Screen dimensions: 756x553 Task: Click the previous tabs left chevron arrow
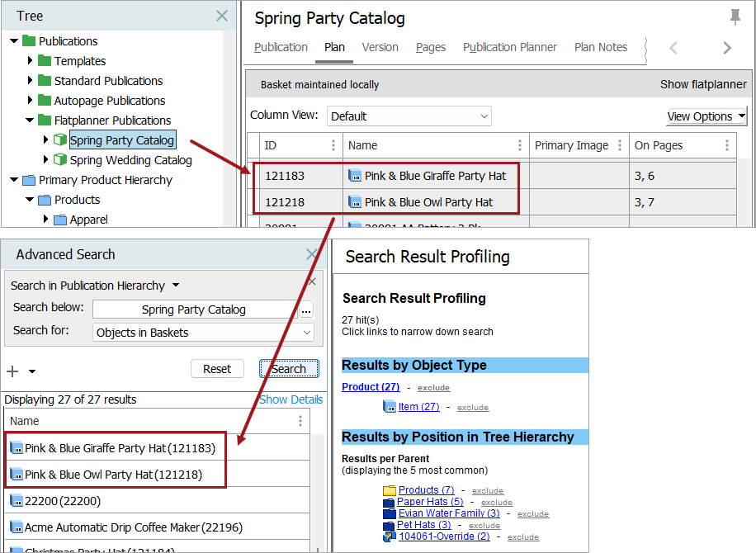pyautogui.click(x=673, y=48)
